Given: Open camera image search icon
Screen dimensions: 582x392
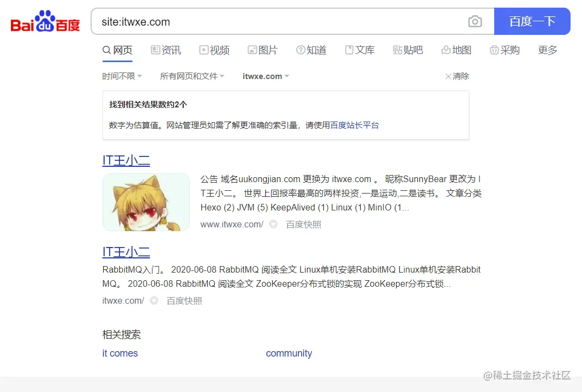Looking at the screenshot, I should point(475,21).
